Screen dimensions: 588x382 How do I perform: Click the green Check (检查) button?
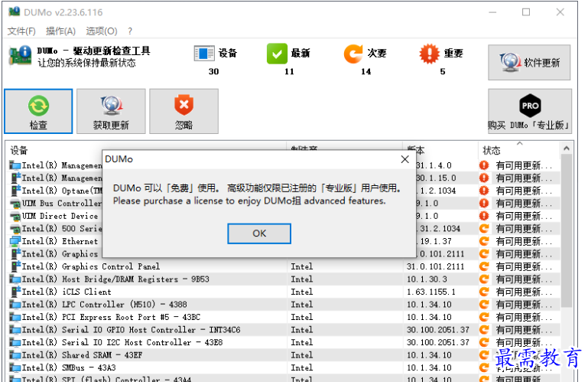point(38,111)
